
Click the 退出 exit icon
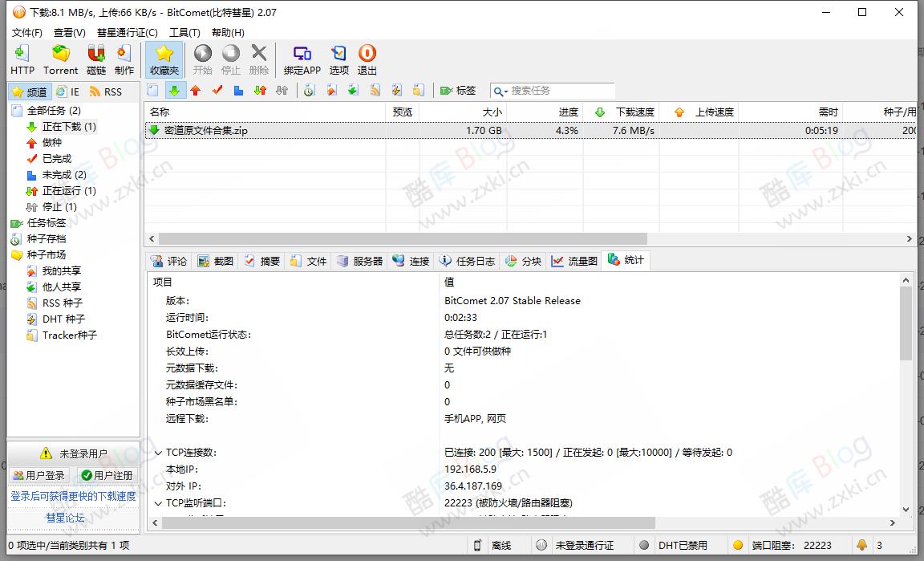tap(366, 59)
